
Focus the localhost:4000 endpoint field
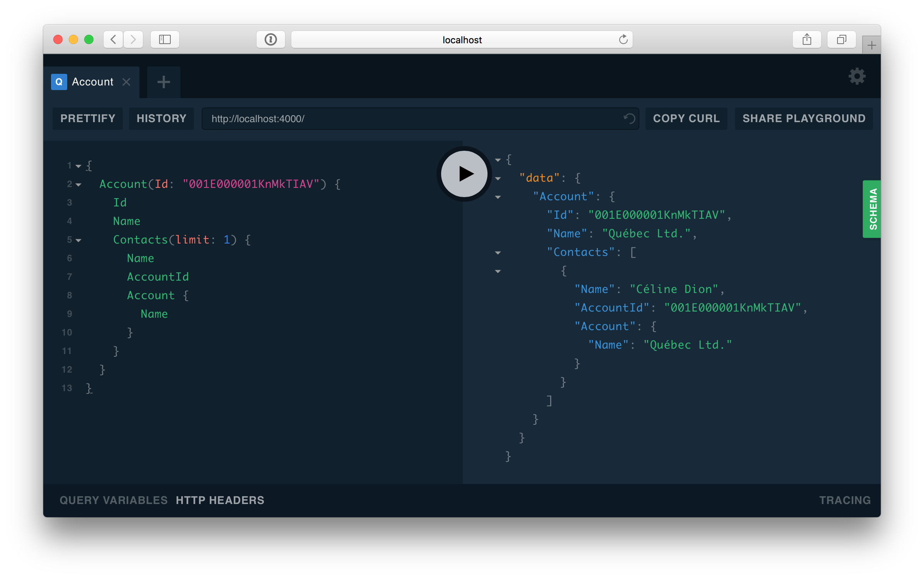[409, 118]
